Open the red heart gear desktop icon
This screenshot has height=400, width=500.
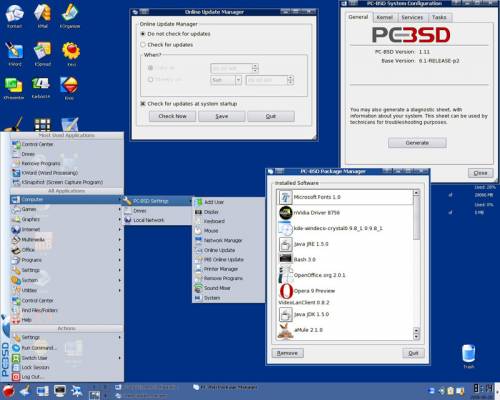coord(71,53)
